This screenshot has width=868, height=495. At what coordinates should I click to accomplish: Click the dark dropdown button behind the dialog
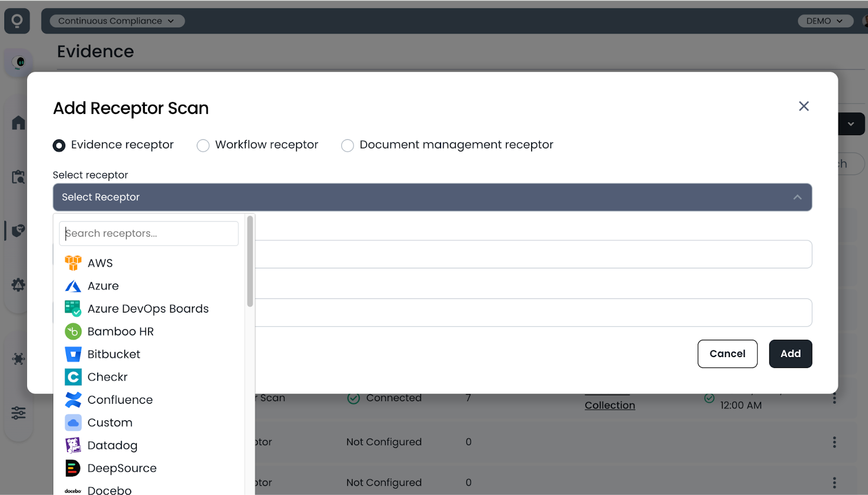(x=851, y=124)
